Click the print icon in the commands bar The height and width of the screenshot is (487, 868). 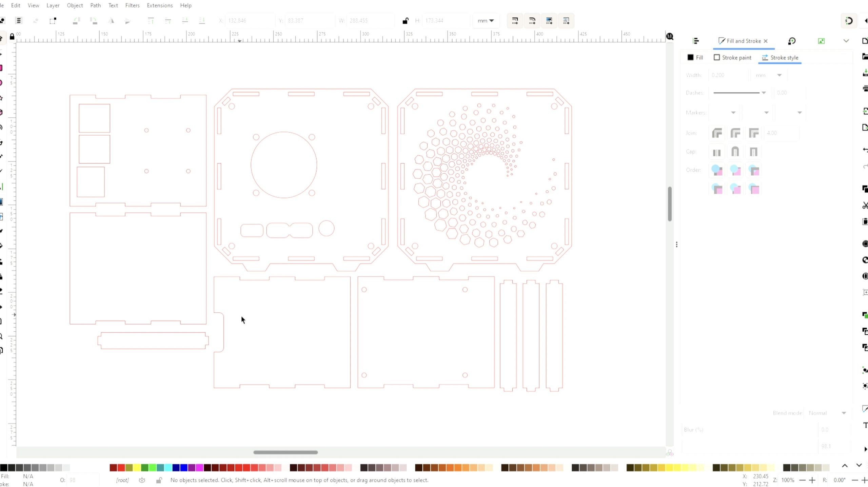[x=865, y=89]
